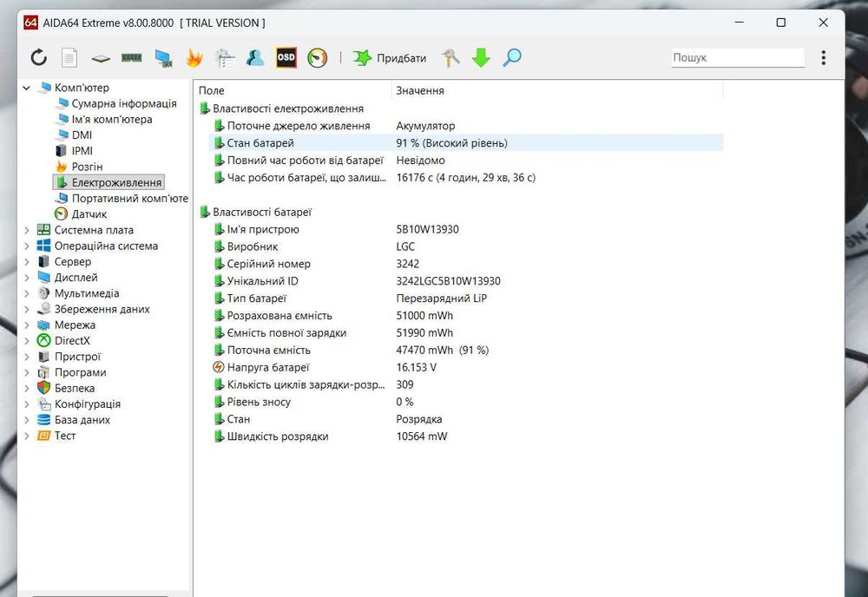The width and height of the screenshot is (868, 597).
Task: Click the report wizard toolbar icon
Action: click(225, 58)
